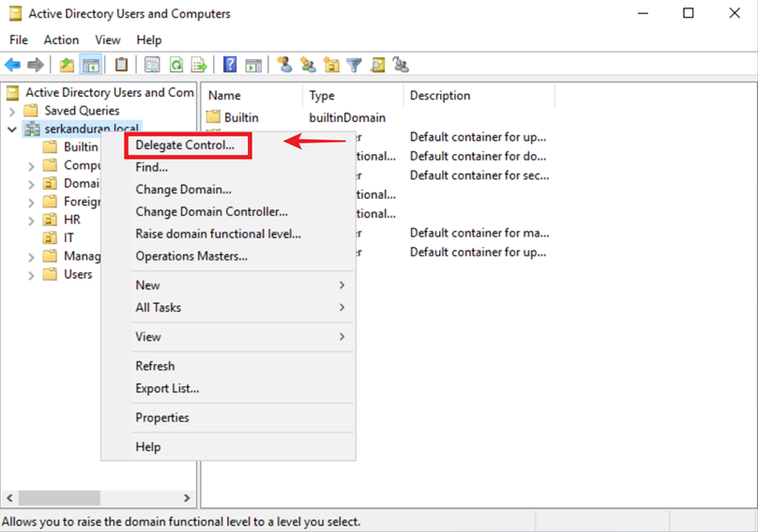Create a new user with the toolbar icon
This screenshot has width=758, height=532.
[284, 65]
